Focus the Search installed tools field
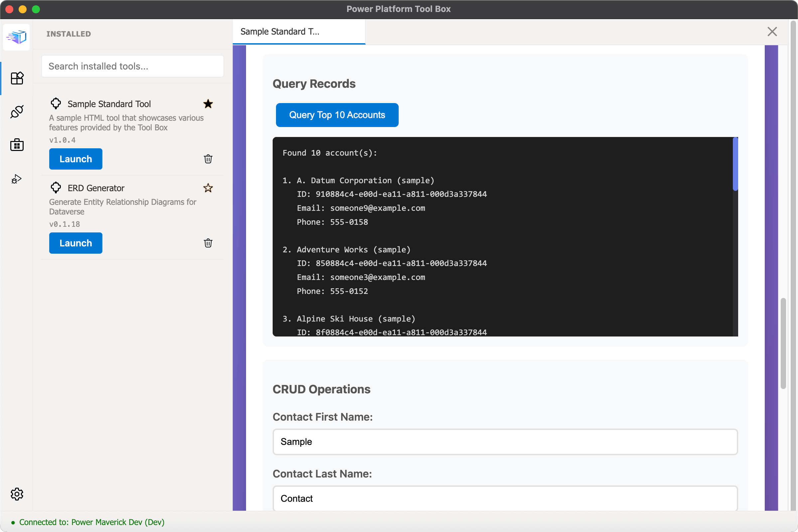 (x=132, y=66)
